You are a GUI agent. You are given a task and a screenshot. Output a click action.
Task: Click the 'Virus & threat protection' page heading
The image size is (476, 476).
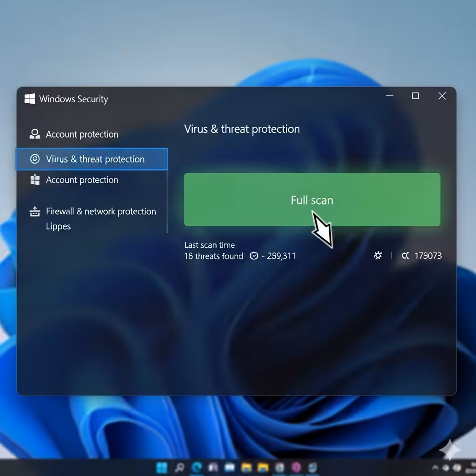click(x=242, y=129)
